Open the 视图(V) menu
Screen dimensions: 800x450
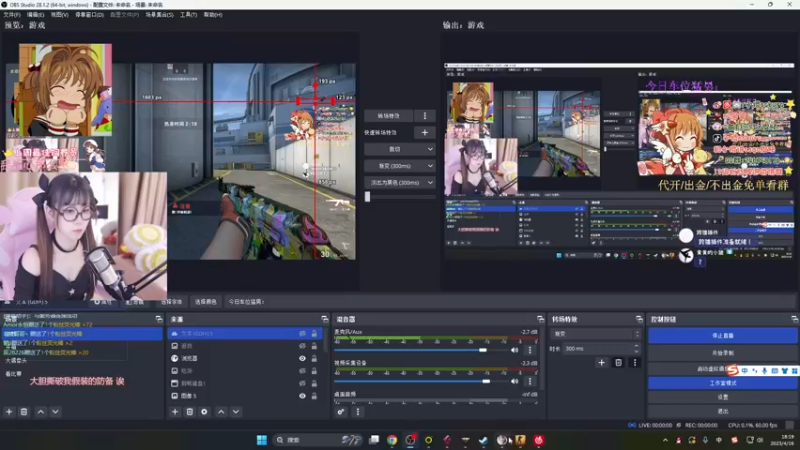pos(59,15)
